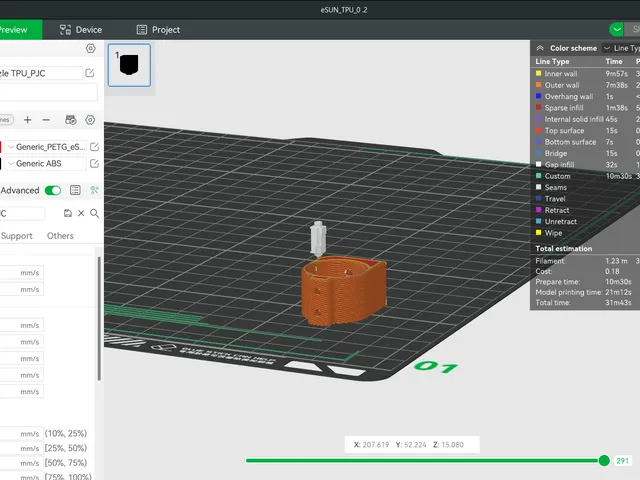Click Unretract legend row
The height and width of the screenshot is (480, 640).
point(587,222)
